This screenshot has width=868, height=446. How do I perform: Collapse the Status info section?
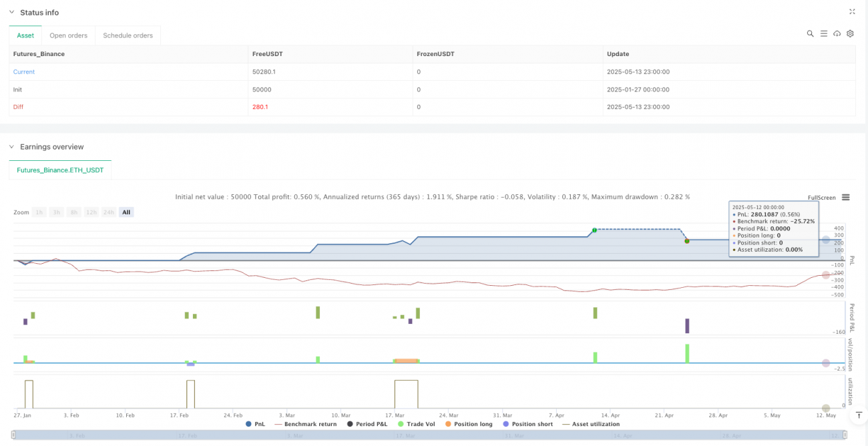11,13
